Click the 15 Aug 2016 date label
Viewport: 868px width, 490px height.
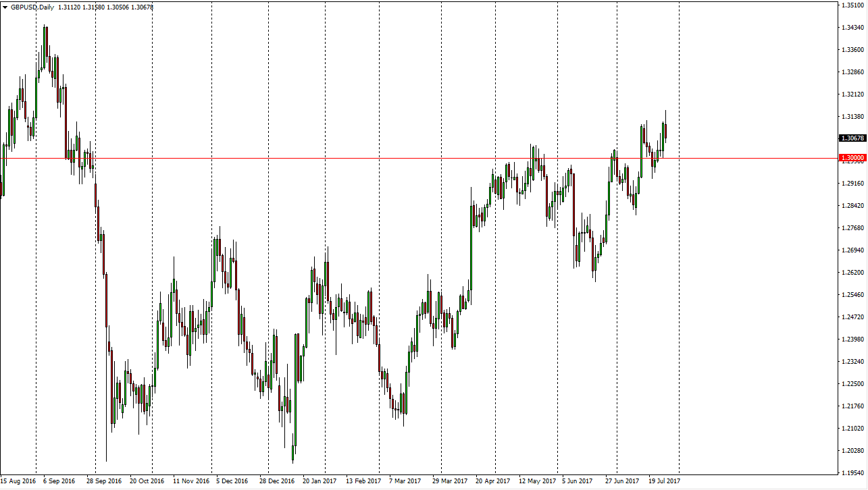point(18,481)
